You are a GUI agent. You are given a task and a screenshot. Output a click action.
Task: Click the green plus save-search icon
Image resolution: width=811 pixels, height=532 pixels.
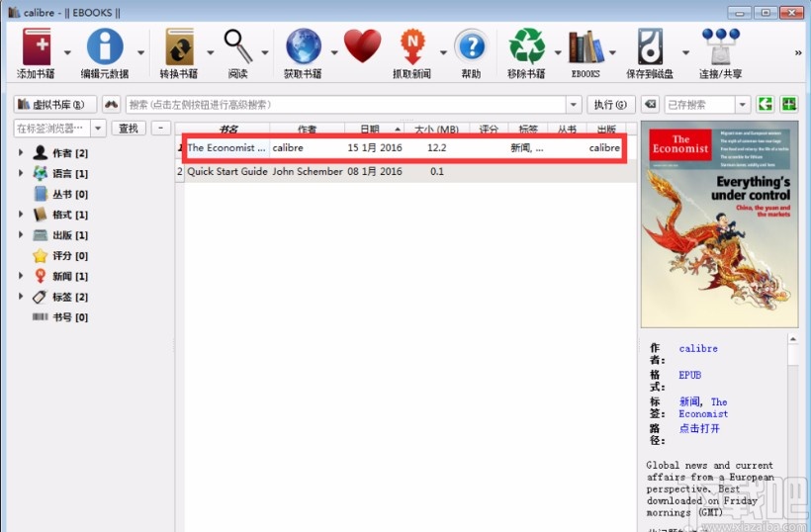pyautogui.click(x=789, y=105)
